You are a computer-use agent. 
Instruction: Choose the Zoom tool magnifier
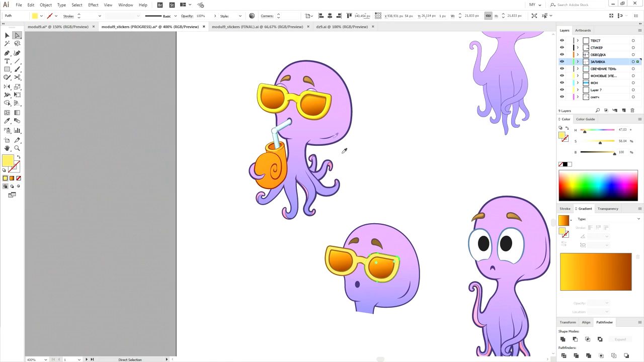(17, 148)
